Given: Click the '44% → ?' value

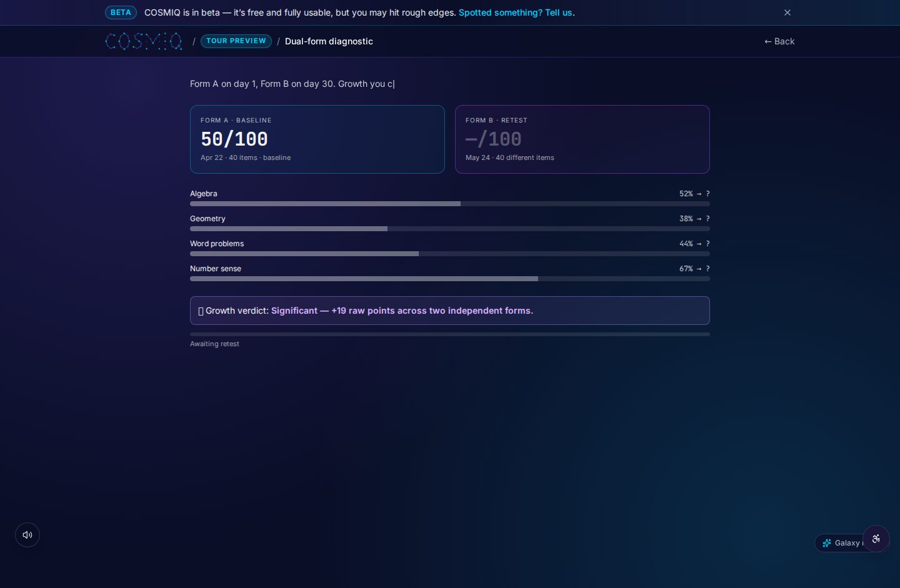Looking at the screenshot, I should [x=694, y=244].
